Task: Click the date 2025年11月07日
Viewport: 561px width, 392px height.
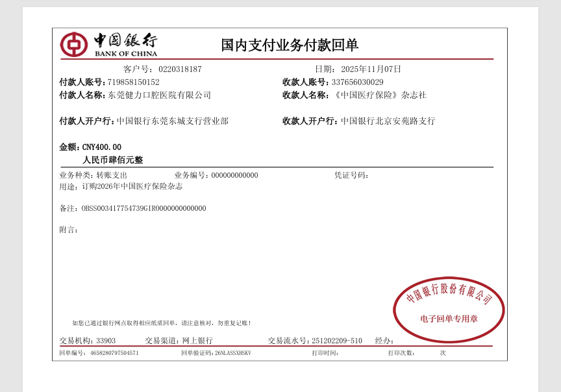Action: click(371, 69)
